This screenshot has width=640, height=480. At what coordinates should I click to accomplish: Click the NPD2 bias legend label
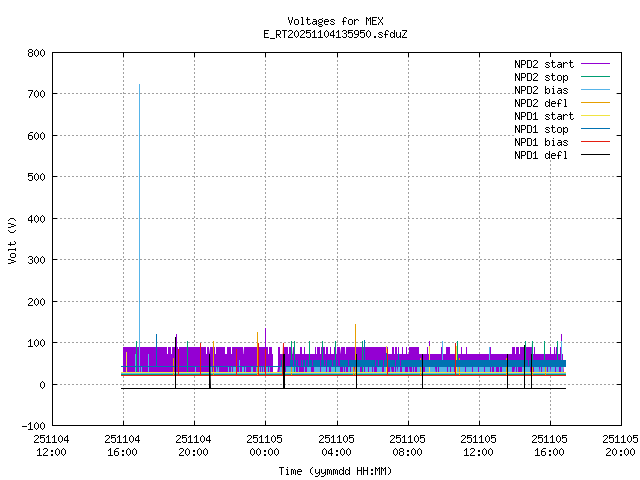point(542,89)
